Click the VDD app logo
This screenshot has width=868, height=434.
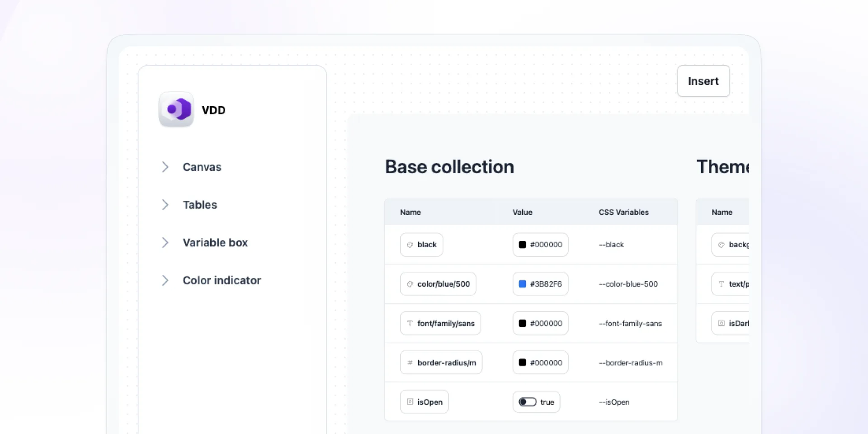[176, 109]
